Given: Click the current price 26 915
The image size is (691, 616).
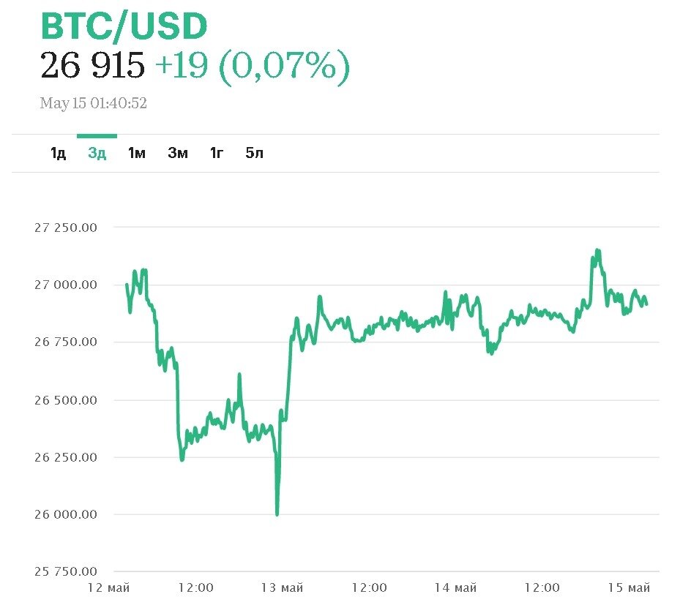Looking at the screenshot, I should pos(93,67).
